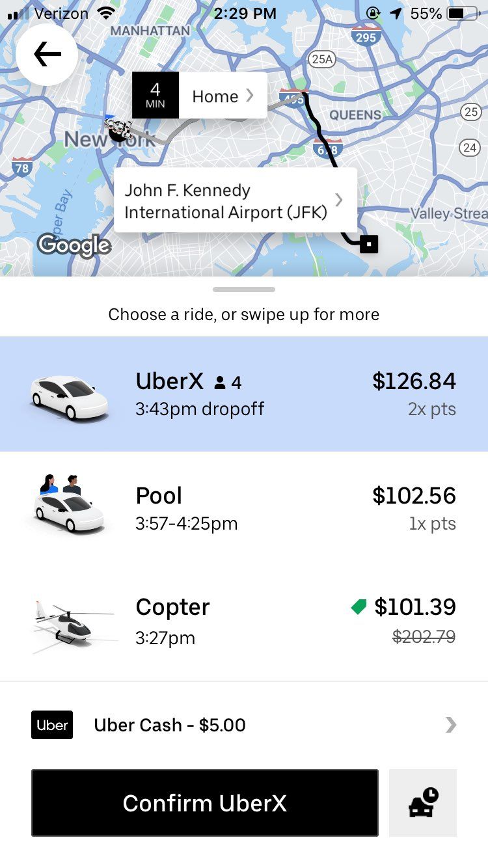Screen dimensions: 488x868
Task: Tap the UberX white car icon
Action: coord(69,394)
